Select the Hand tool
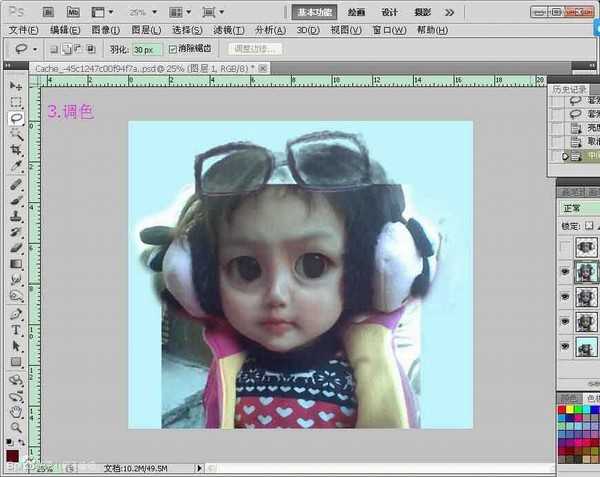The image size is (600, 477). 16,411
